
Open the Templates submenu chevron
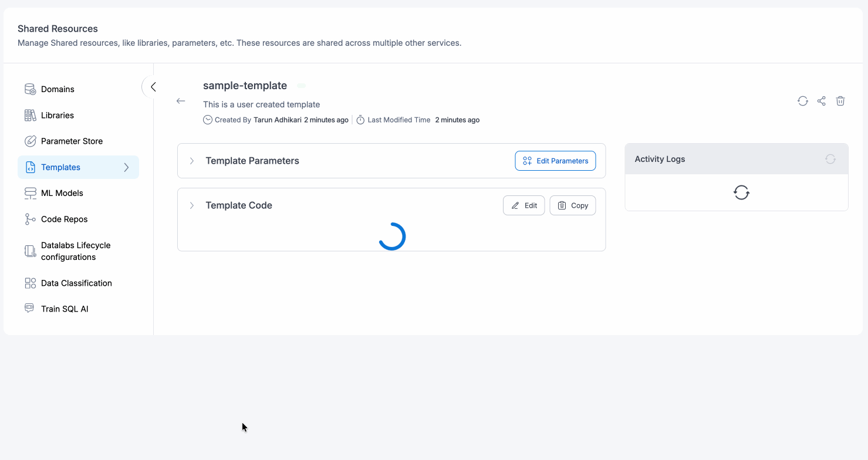(127, 167)
